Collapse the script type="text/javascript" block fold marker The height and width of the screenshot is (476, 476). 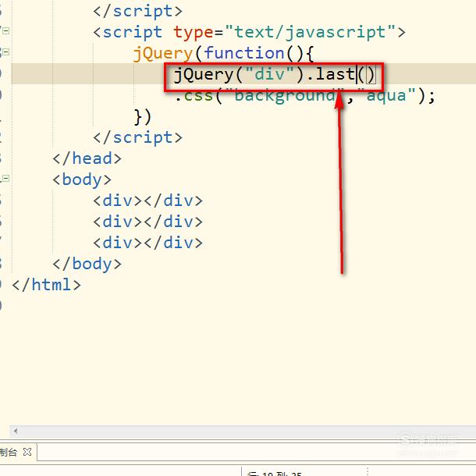point(5,30)
